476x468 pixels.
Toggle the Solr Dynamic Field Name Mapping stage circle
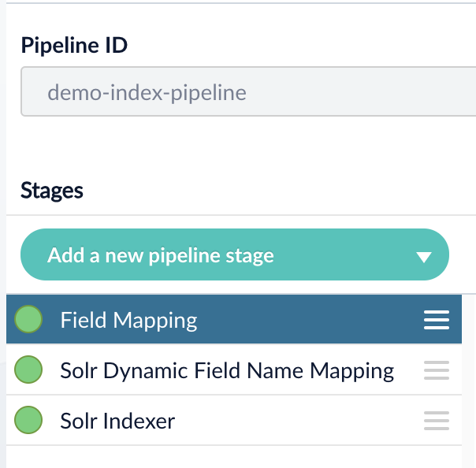tap(28, 370)
